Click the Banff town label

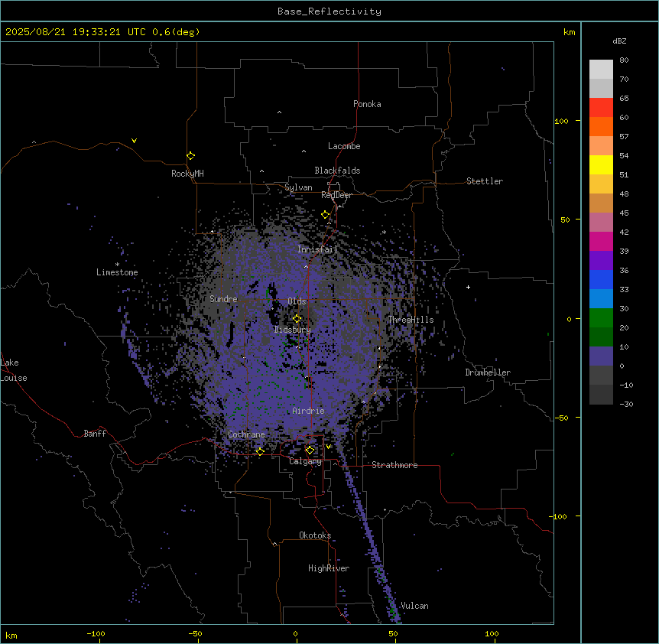tap(95, 434)
